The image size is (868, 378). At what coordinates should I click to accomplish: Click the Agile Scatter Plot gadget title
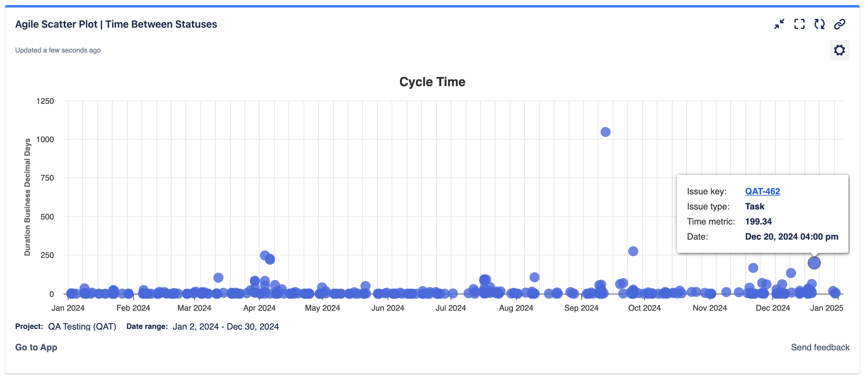pos(116,24)
